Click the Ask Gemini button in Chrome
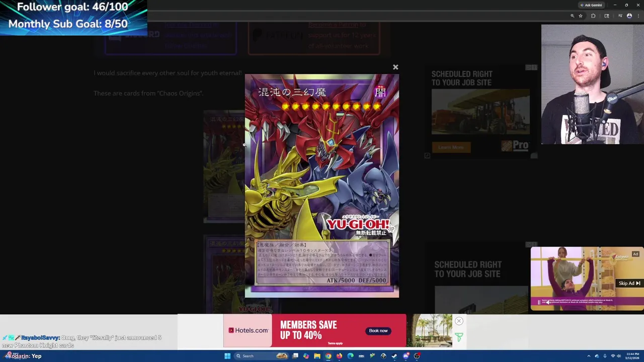This screenshot has height=362, width=644. [x=591, y=5]
